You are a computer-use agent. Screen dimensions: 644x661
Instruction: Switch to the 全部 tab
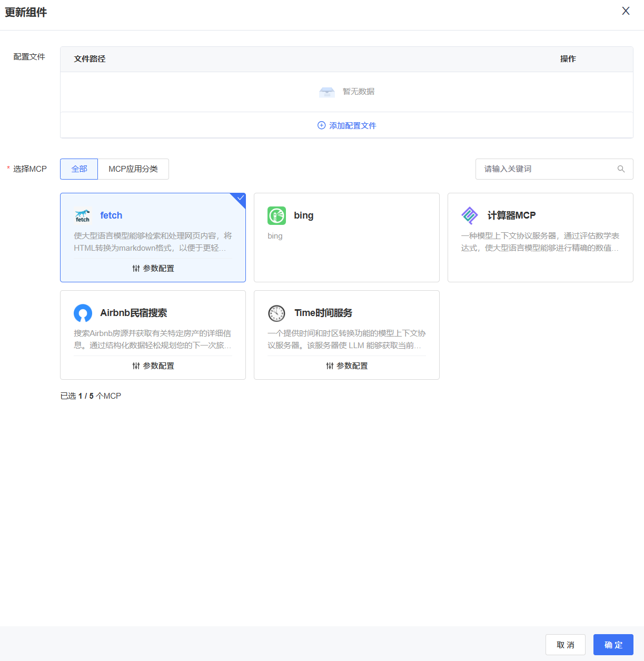coord(79,169)
